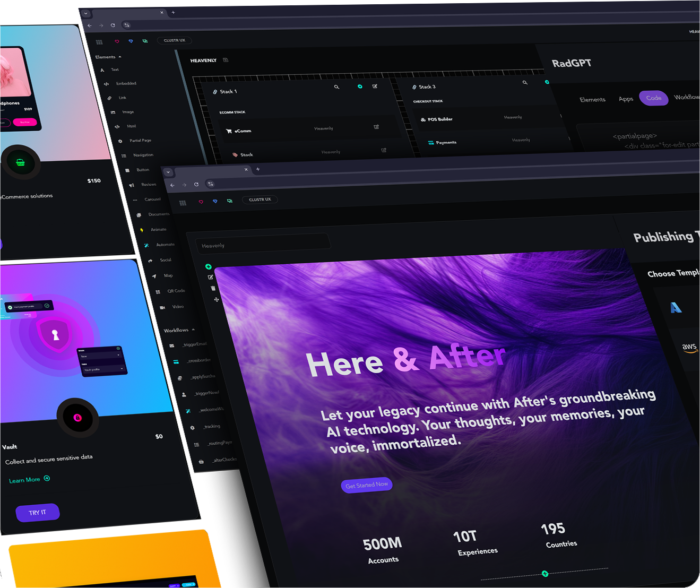700x588 pixels.
Task: Select the Automate element in the sidebar
Action: 165,245
